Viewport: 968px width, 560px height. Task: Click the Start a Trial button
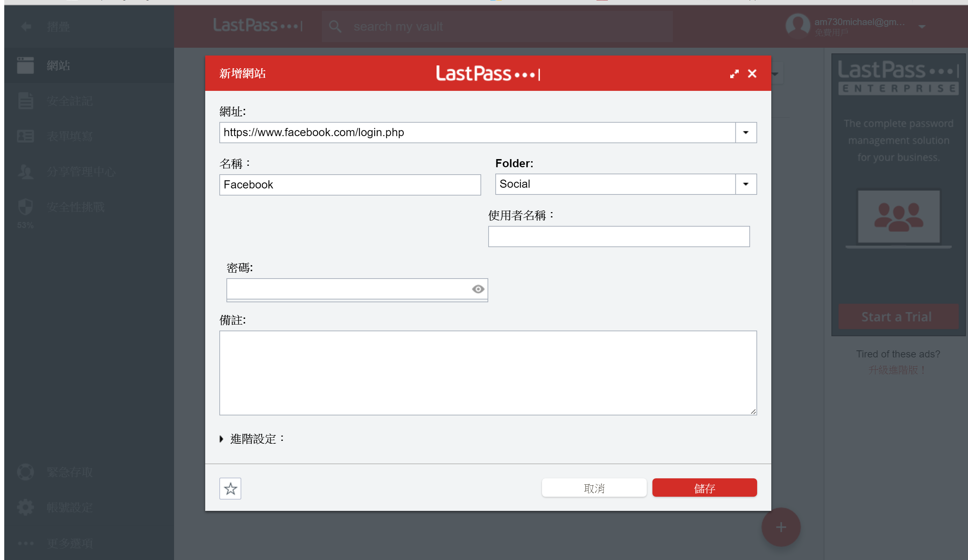[x=898, y=317]
